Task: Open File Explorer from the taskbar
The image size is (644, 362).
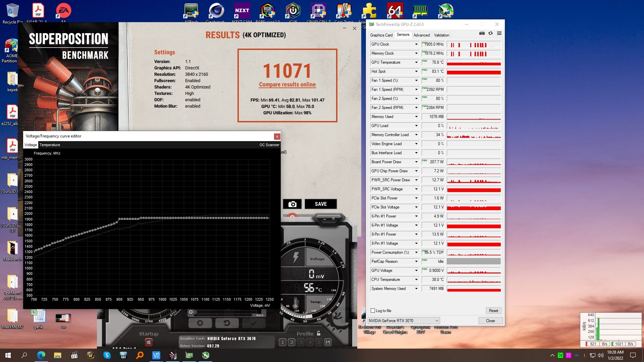Action: pos(58,355)
